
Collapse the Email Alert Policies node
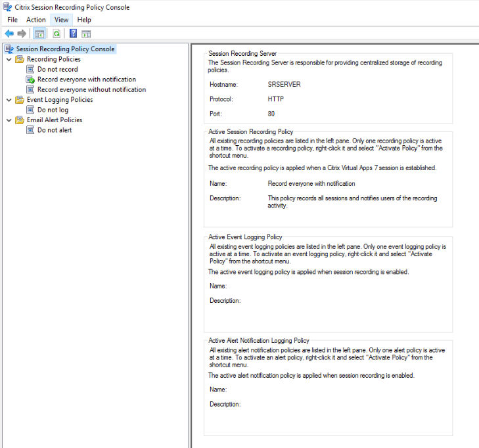pyautogui.click(x=9, y=120)
